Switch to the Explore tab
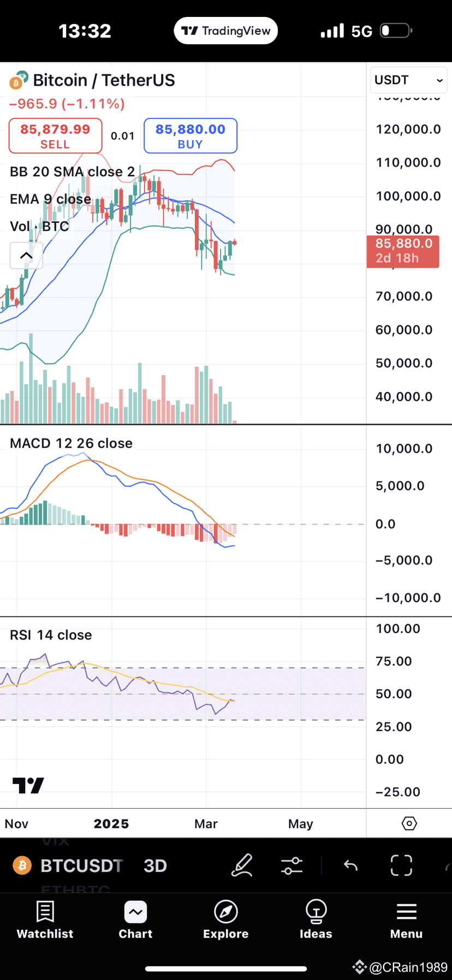 click(225, 920)
